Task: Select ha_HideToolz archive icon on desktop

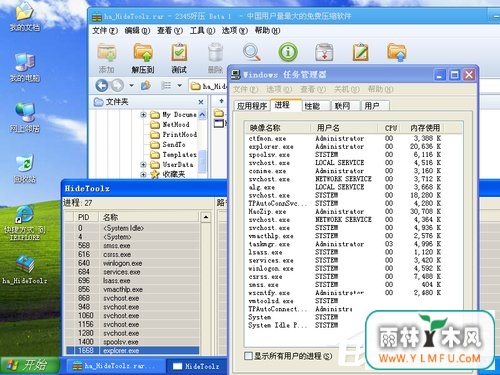Action: 24,269
